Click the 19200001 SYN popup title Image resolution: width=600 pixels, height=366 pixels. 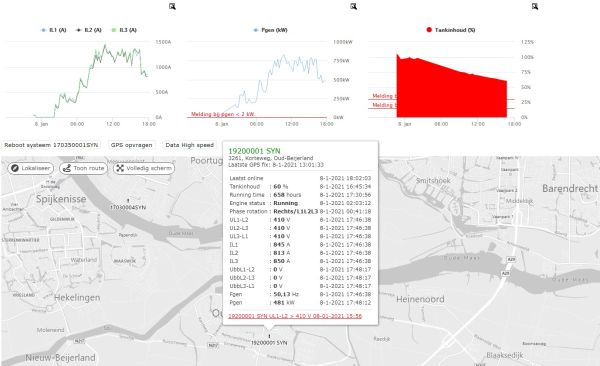pyautogui.click(x=254, y=151)
